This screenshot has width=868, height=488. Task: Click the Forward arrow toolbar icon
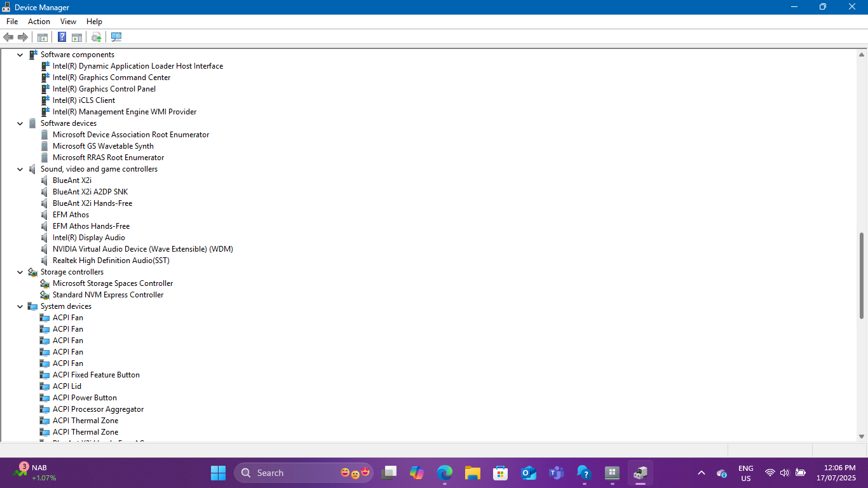pos(23,37)
